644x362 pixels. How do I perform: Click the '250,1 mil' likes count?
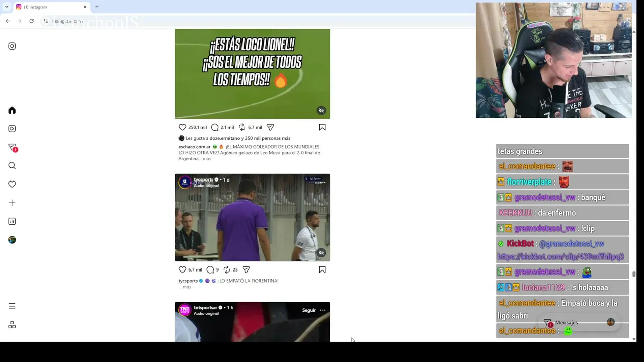(x=197, y=127)
